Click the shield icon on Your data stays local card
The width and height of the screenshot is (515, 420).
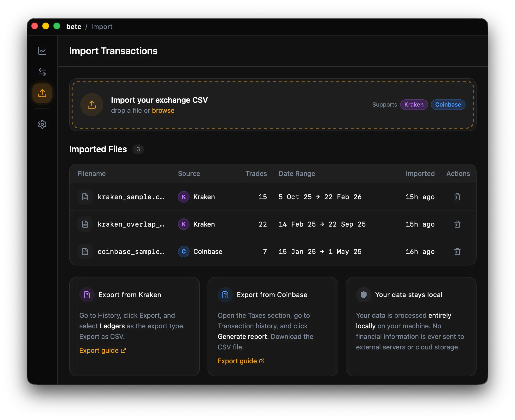[x=363, y=294]
